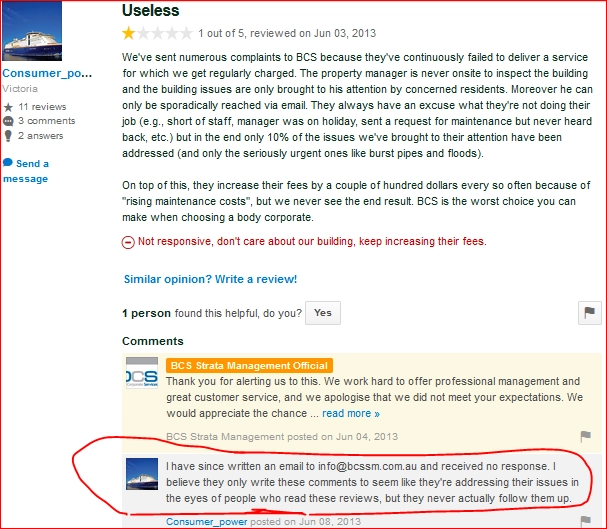Click the gold star in the rating row
This screenshot has height=529, width=607.
click(x=128, y=33)
